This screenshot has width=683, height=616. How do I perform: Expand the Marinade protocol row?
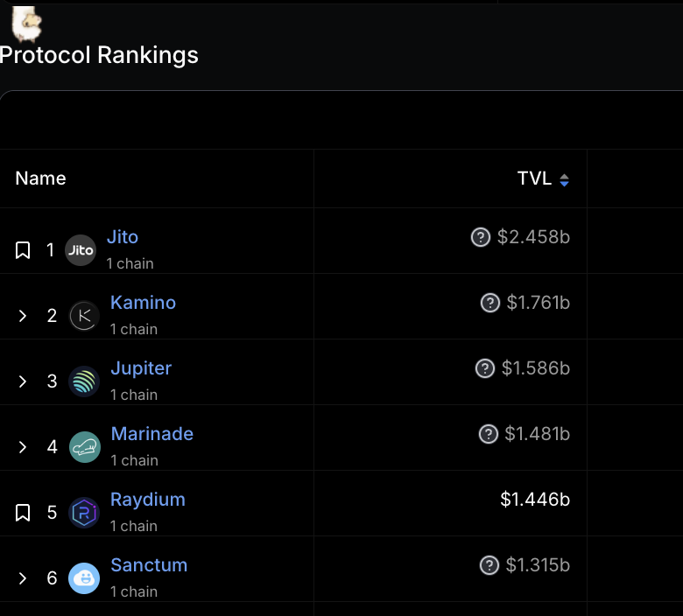(x=23, y=447)
